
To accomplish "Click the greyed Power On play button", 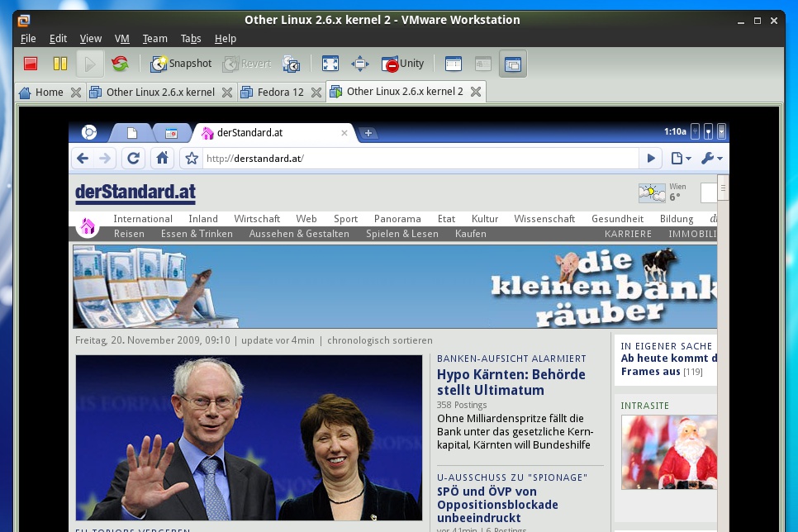I will [x=90, y=64].
